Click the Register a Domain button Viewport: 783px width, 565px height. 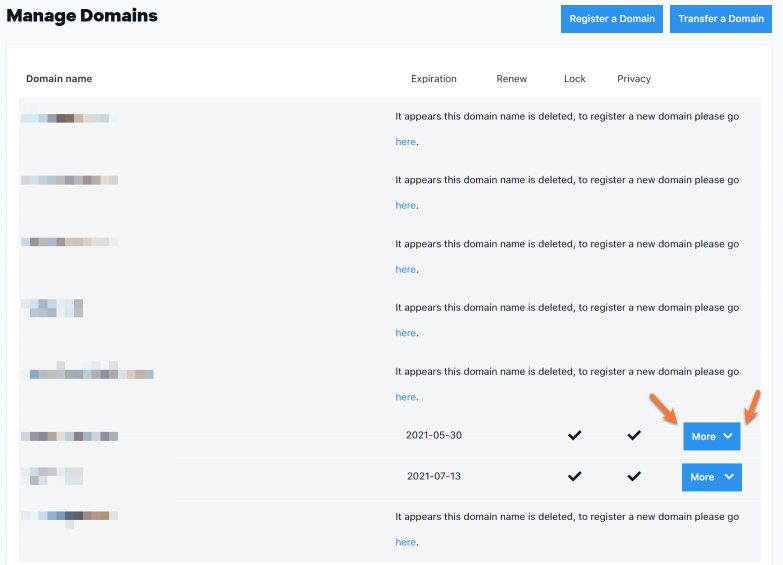(611, 18)
